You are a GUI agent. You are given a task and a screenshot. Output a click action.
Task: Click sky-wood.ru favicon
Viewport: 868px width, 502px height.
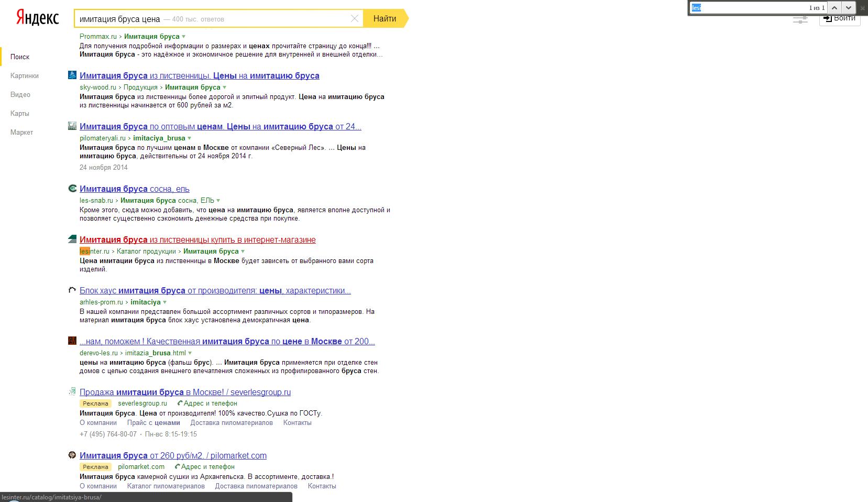pyautogui.click(x=72, y=75)
